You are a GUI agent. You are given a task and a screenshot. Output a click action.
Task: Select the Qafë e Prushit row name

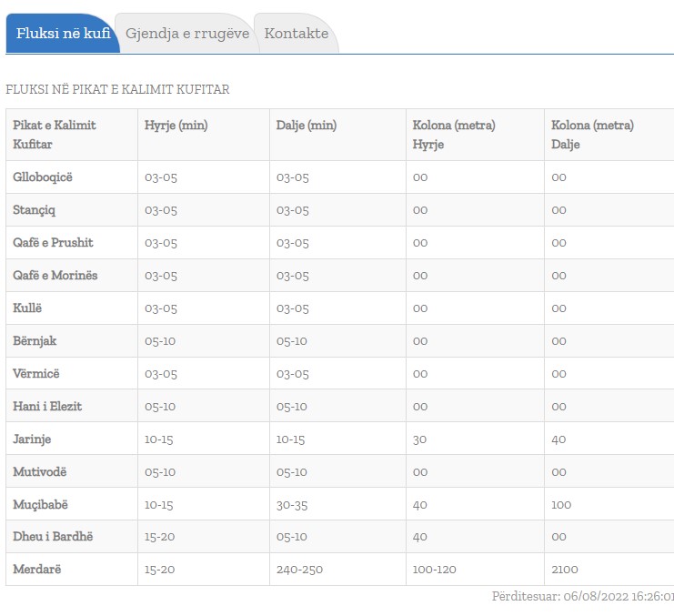(53, 243)
